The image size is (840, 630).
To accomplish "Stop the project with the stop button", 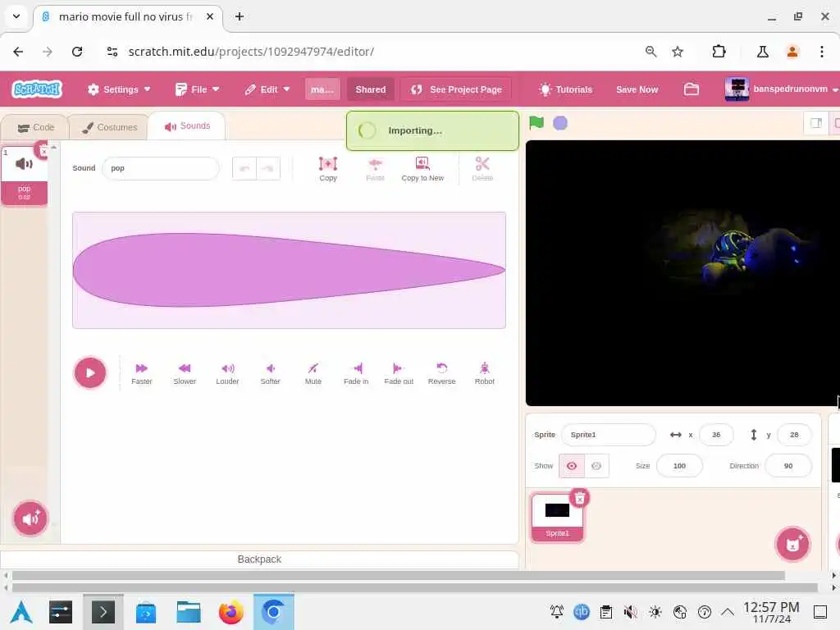I will (x=559, y=123).
